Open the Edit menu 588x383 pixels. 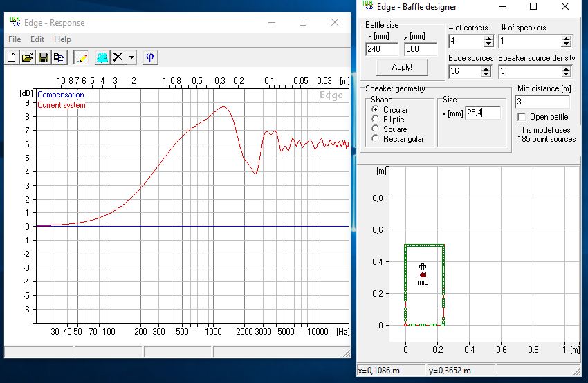pyautogui.click(x=37, y=39)
